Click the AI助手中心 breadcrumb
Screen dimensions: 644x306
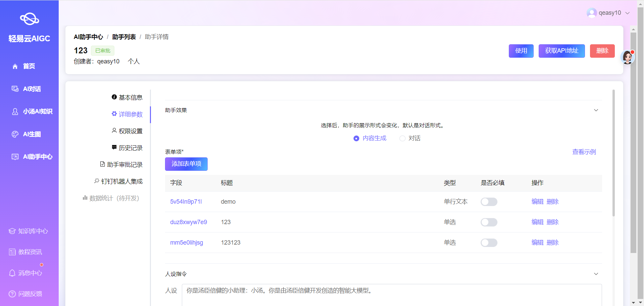point(89,37)
